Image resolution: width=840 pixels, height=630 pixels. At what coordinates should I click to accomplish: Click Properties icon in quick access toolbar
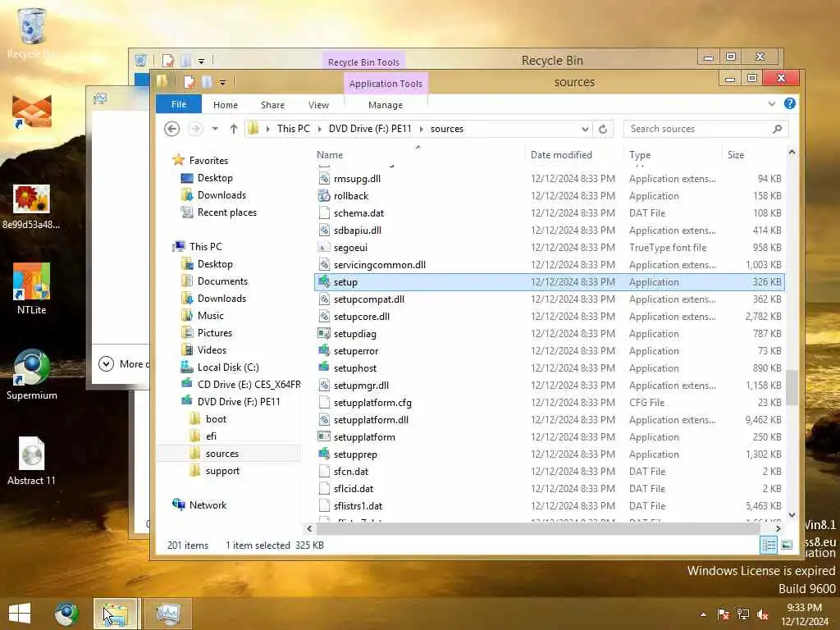click(x=189, y=82)
